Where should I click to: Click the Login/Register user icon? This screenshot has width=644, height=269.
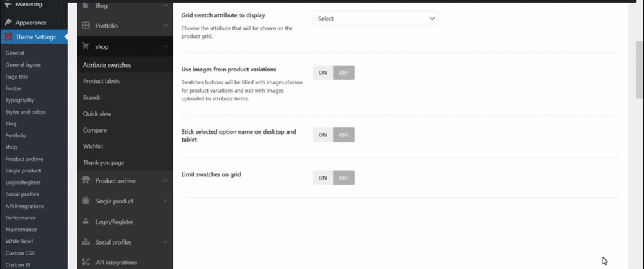tap(86, 222)
